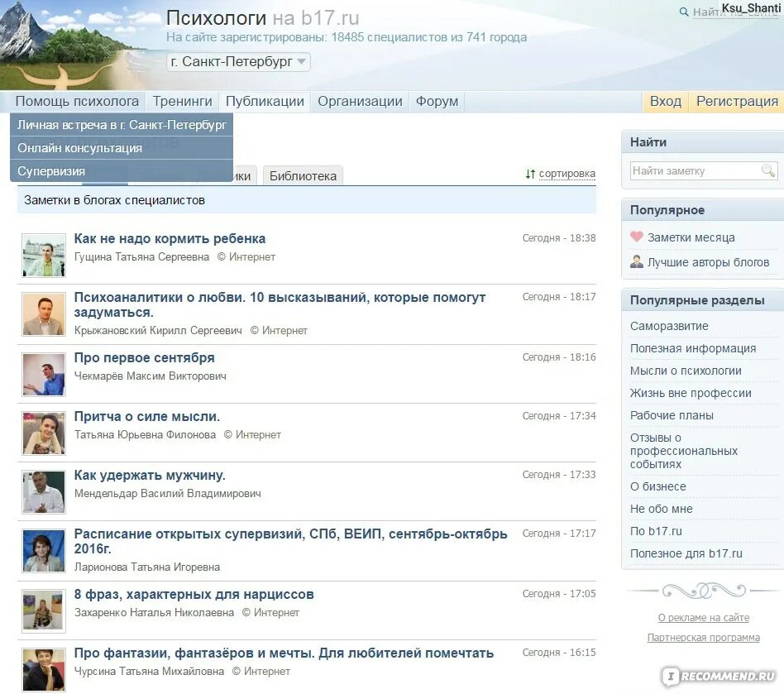Image resolution: width=784 pixels, height=694 pixels.
Task: Open the Мысли о психологии section
Action: pos(686,371)
